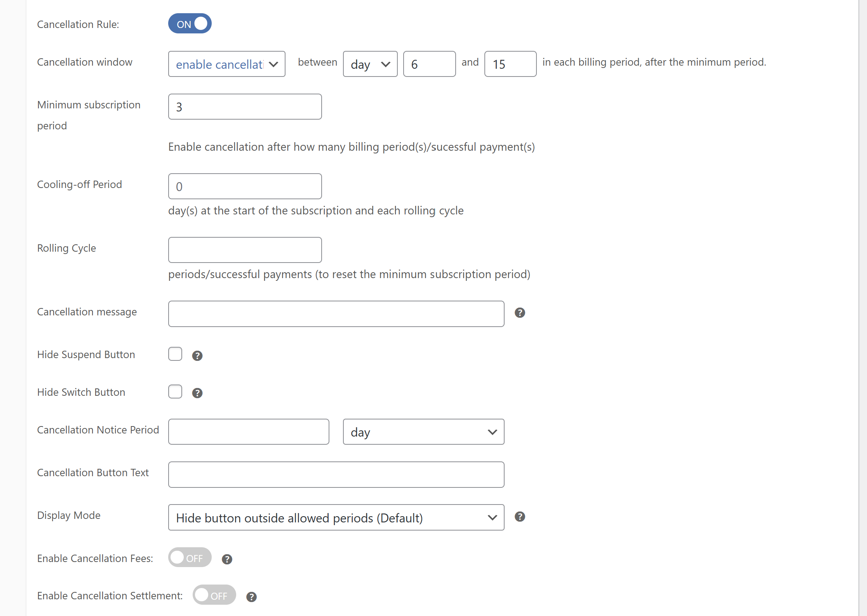Turn off the Cancellation Rule toggle
The height and width of the screenshot is (616, 867).
[190, 24]
